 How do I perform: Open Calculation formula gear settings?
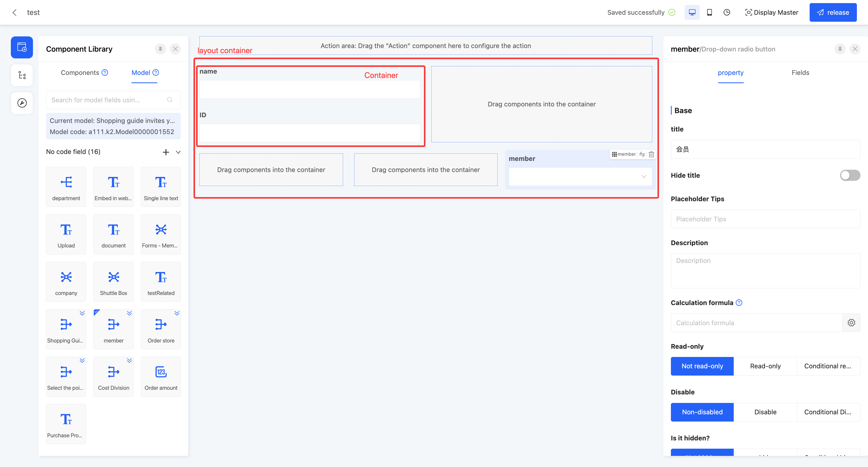[851, 323]
